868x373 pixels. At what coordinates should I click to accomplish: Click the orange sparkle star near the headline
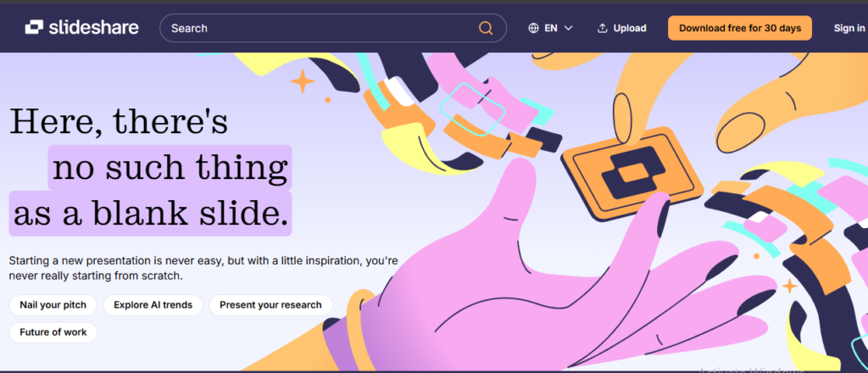303,82
